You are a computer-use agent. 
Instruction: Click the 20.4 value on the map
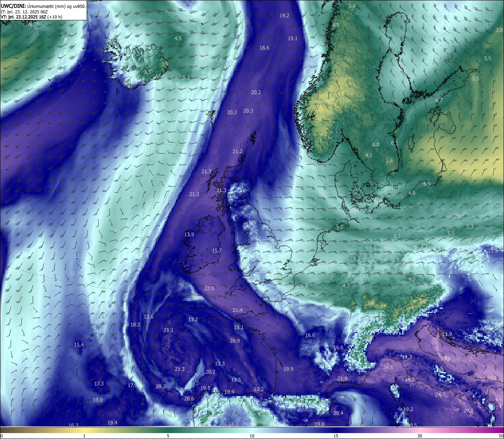pyautogui.click(x=338, y=413)
